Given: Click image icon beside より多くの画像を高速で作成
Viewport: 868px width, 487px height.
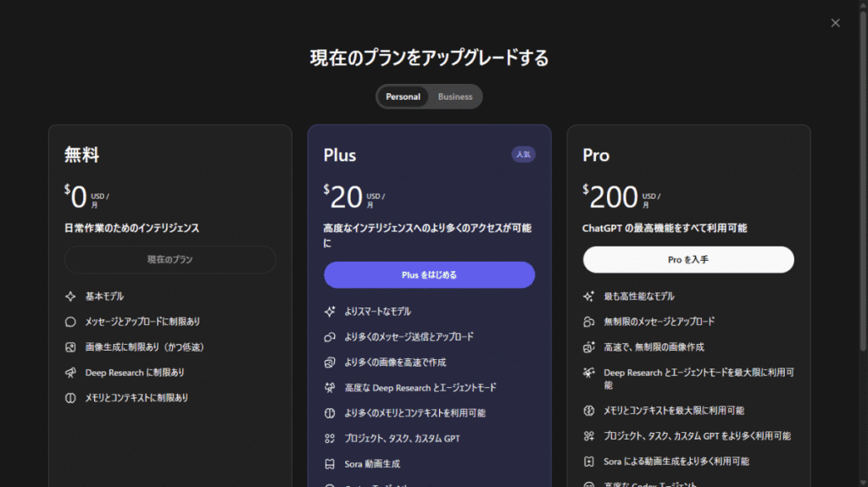Looking at the screenshot, I should pyautogui.click(x=330, y=362).
